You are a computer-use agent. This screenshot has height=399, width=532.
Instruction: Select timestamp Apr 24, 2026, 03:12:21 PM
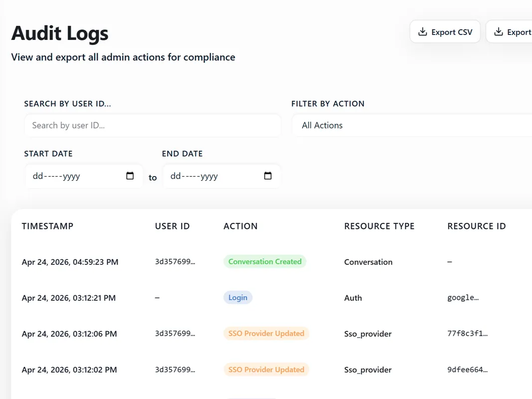(x=68, y=298)
